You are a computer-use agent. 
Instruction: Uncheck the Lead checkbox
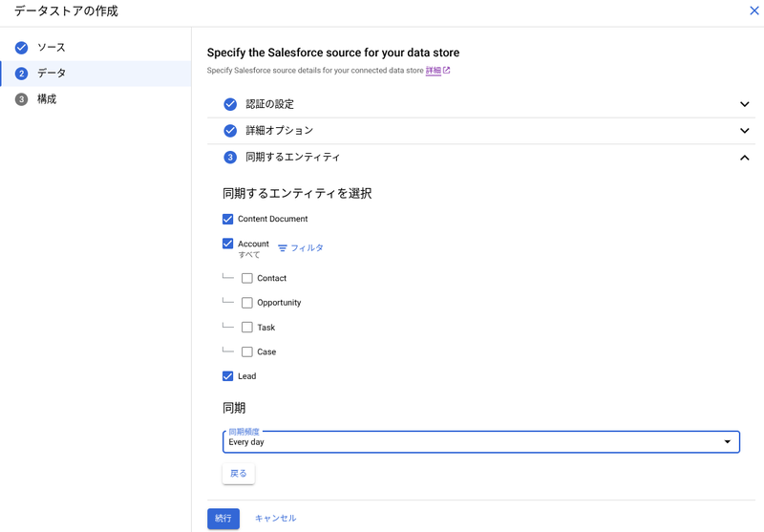coord(227,376)
